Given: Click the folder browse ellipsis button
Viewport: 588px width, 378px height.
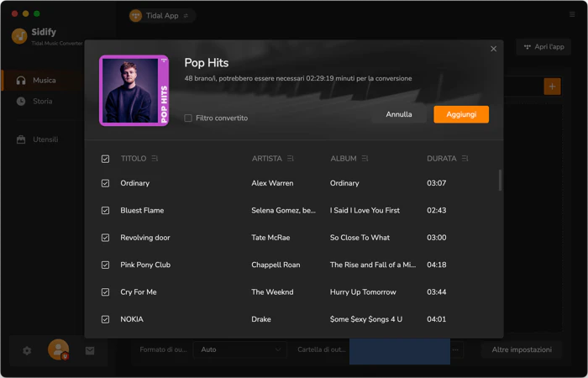Looking at the screenshot, I should [455, 350].
